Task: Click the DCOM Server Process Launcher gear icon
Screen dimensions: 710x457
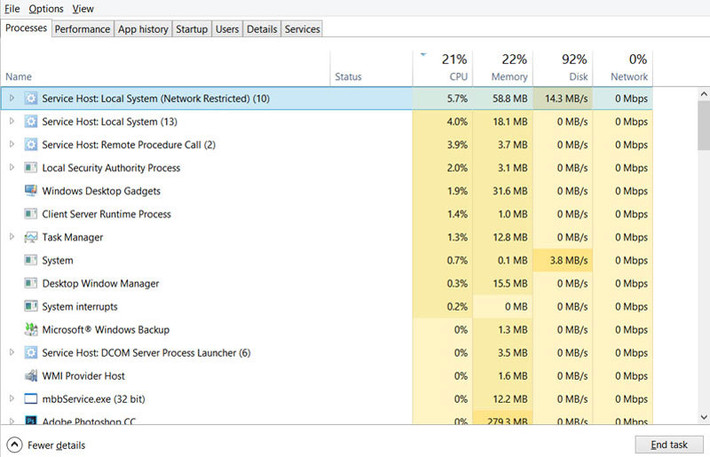Action: (x=31, y=352)
